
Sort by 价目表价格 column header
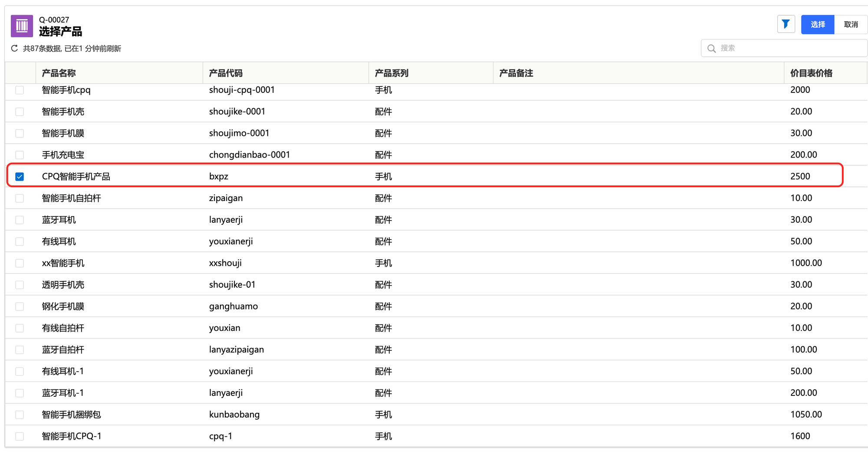[x=811, y=73]
